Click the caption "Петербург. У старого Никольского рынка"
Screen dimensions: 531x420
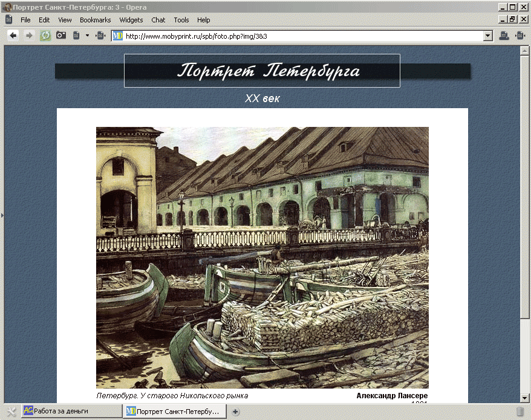172,396
